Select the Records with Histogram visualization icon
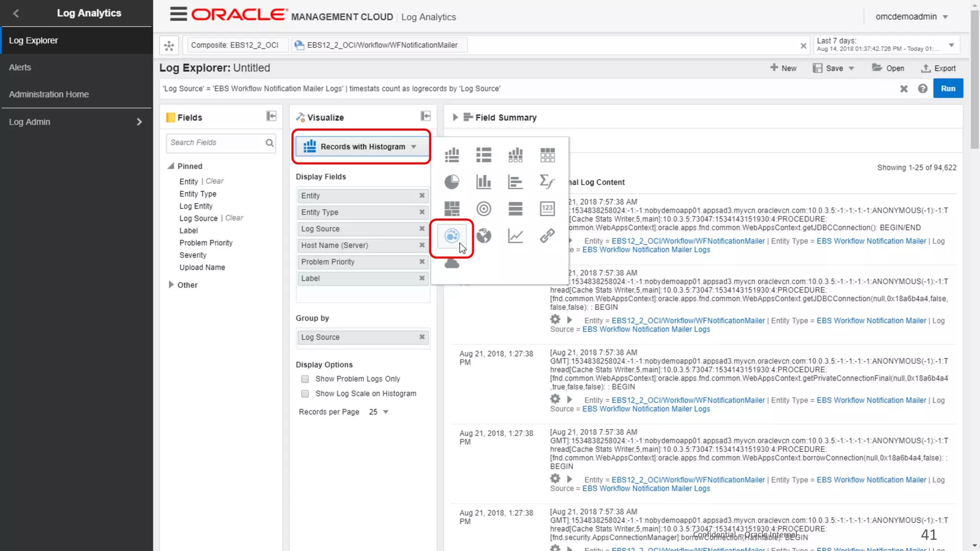The image size is (980, 551). 452,155
